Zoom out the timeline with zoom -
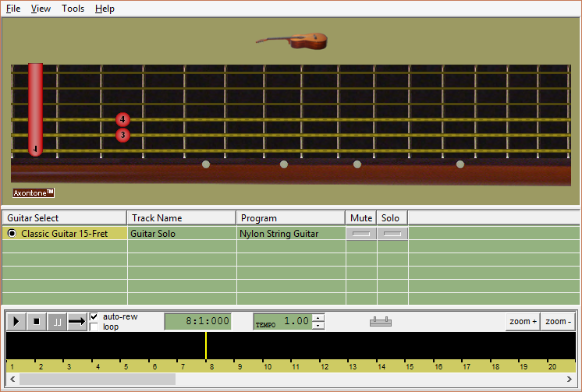Image resolution: width=582 pixels, height=392 pixels. 558,321
